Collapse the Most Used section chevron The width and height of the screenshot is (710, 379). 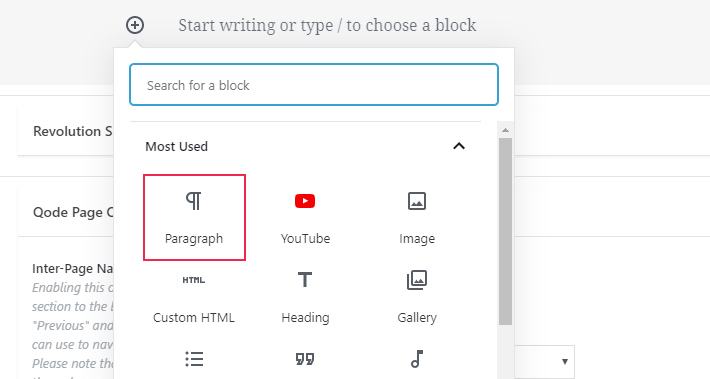point(459,146)
